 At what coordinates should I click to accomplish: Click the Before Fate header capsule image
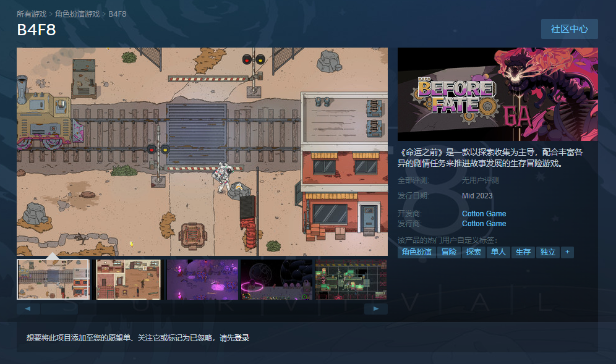point(498,94)
